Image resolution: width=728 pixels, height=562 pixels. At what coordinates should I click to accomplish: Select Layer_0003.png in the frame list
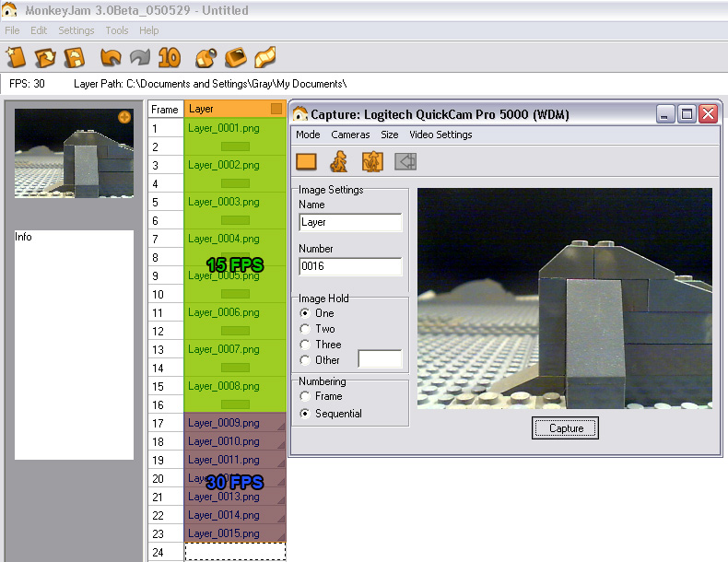(223, 202)
